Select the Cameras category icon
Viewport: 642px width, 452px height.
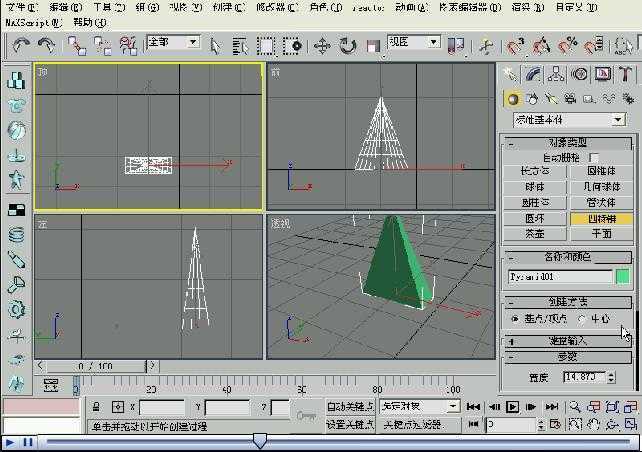(x=570, y=99)
